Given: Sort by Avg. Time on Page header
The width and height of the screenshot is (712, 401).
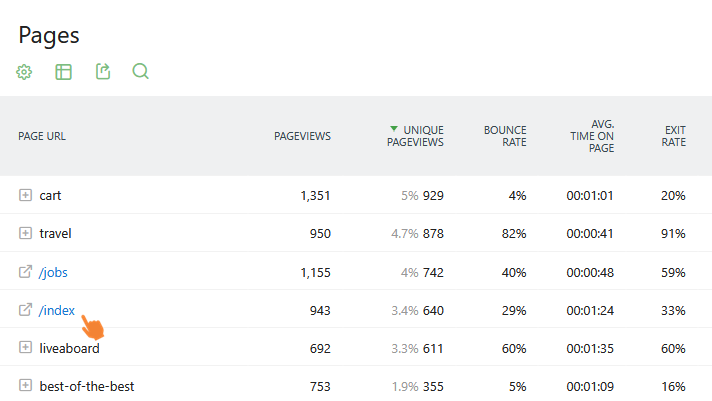Looking at the screenshot, I should pyautogui.click(x=596, y=136).
